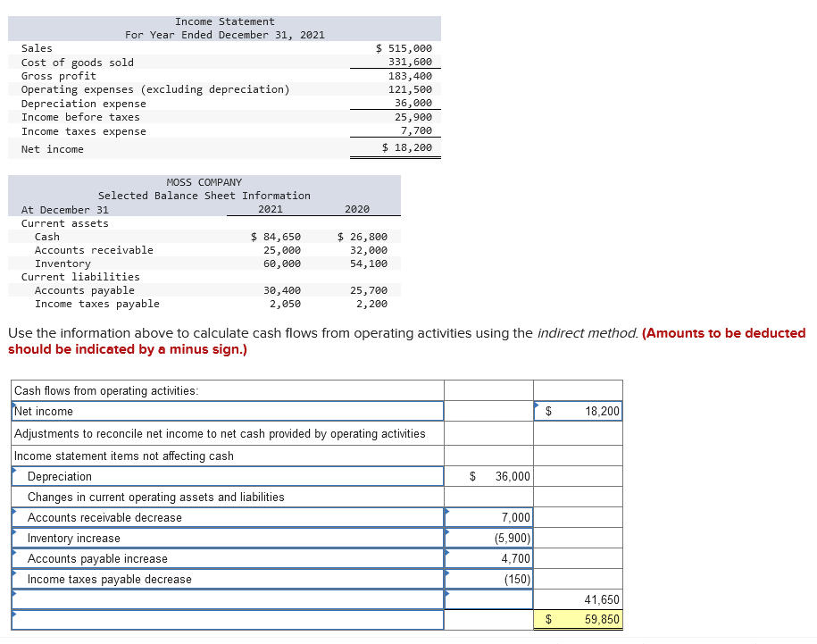Click the Cost of goods sold value 331,600

(410, 62)
